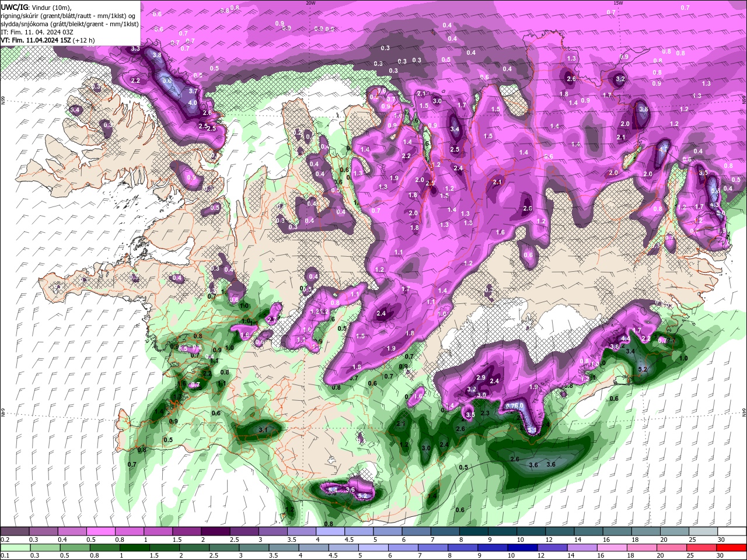Select the gray-green 3–3.5 swatch in the rain legend
The width and height of the screenshot is (747, 560).
click(x=254, y=547)
